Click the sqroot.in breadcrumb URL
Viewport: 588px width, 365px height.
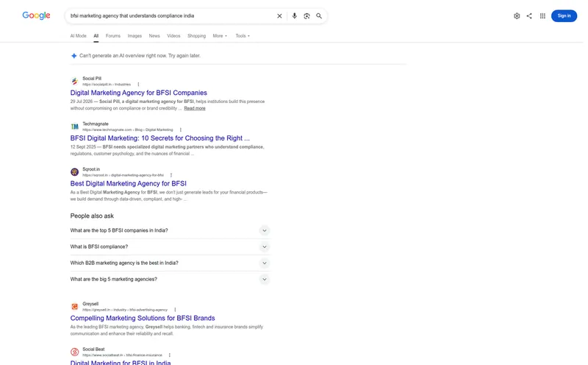(123, 175)
